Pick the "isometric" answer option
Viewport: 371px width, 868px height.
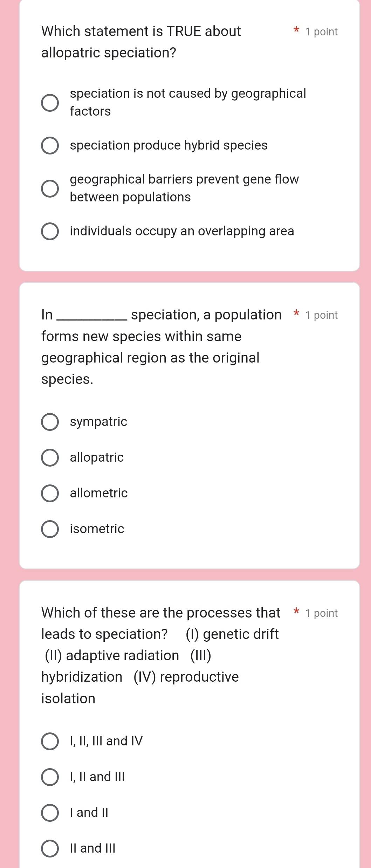(x=49, y=529)
